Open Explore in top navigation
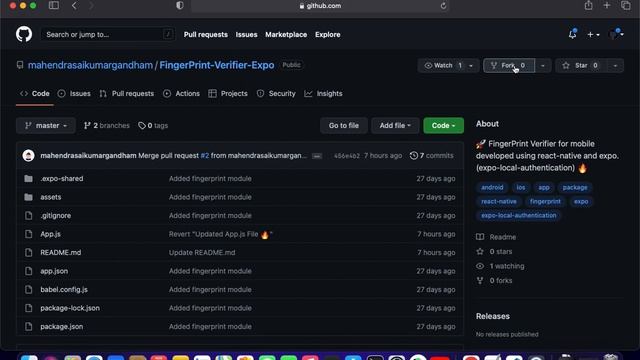The height and width of the screenshot is (360, 640). tap(328, 34)
